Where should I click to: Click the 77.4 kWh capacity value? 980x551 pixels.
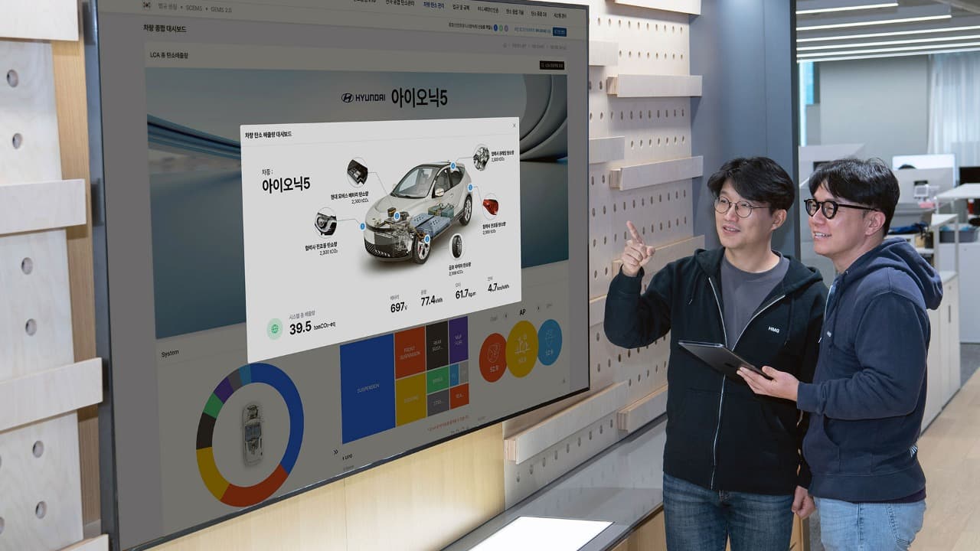coord(432,300)
